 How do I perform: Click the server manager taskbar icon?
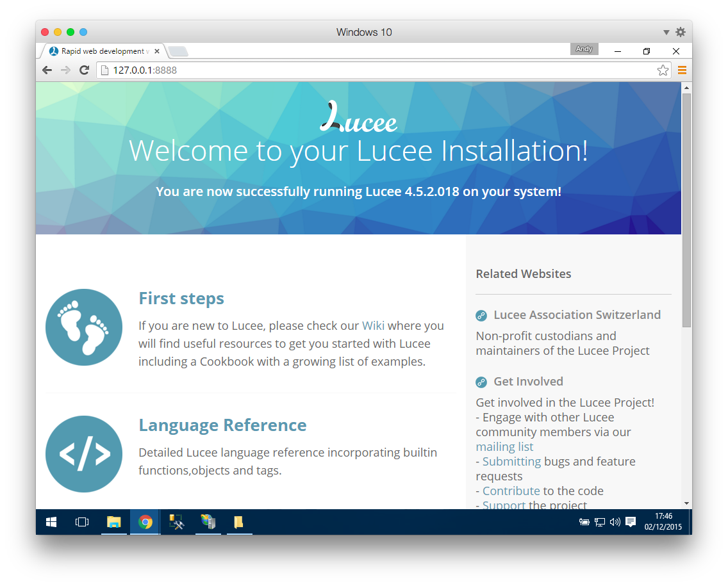pos(208,522)
